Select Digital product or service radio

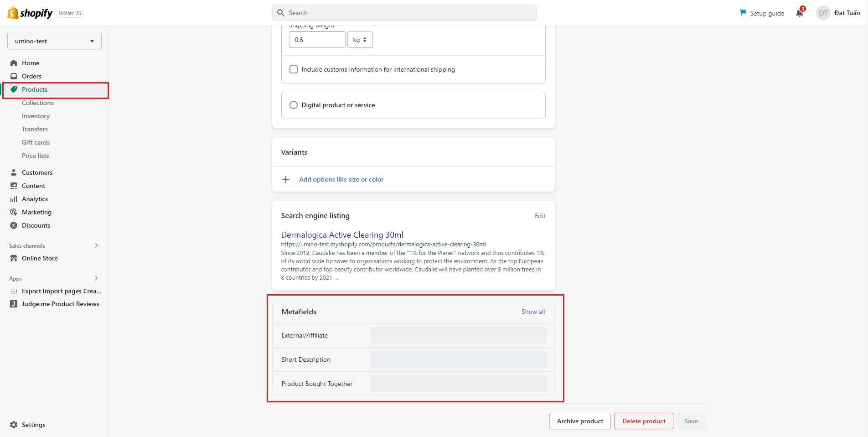[294, 105]
